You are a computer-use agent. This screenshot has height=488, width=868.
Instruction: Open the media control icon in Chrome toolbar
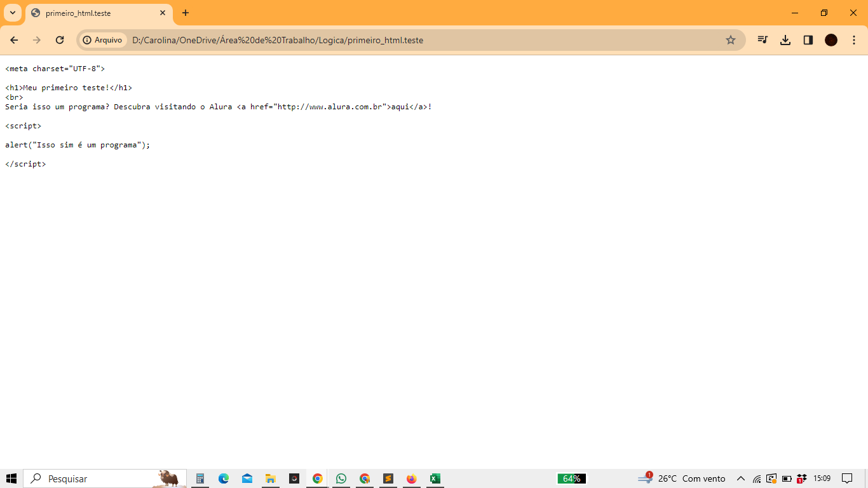click(763, 40)
